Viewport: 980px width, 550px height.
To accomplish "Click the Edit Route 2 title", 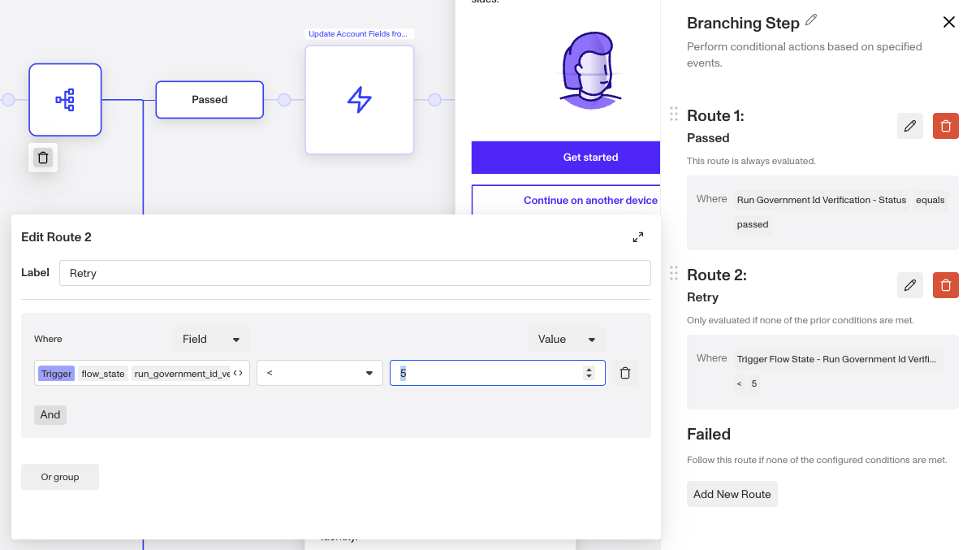I will coord(56,237).
